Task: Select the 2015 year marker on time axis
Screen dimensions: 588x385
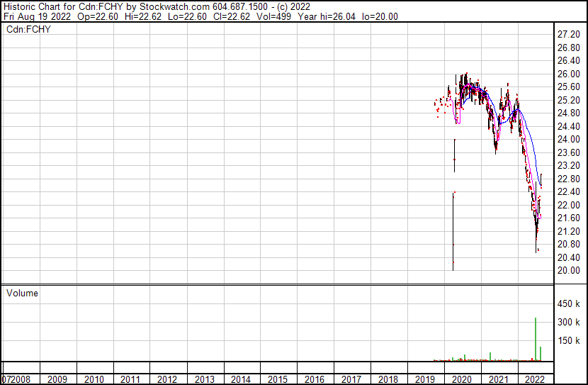Action: [278, 379]
